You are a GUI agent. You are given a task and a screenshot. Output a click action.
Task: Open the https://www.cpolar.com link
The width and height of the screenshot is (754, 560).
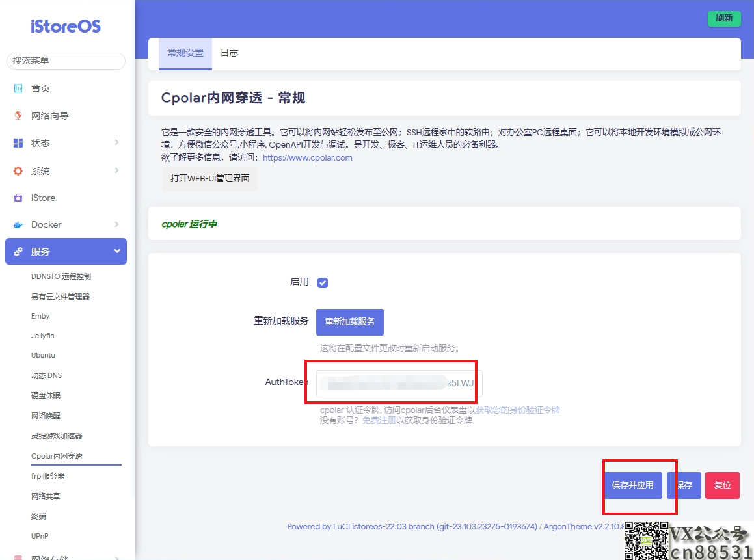click(x=308, y=157)
